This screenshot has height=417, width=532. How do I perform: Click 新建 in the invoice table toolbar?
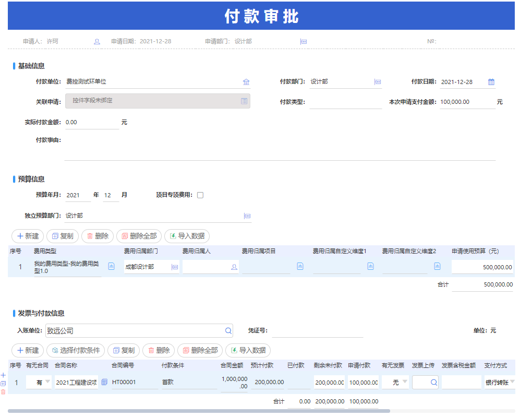click(x=28, y=350)
